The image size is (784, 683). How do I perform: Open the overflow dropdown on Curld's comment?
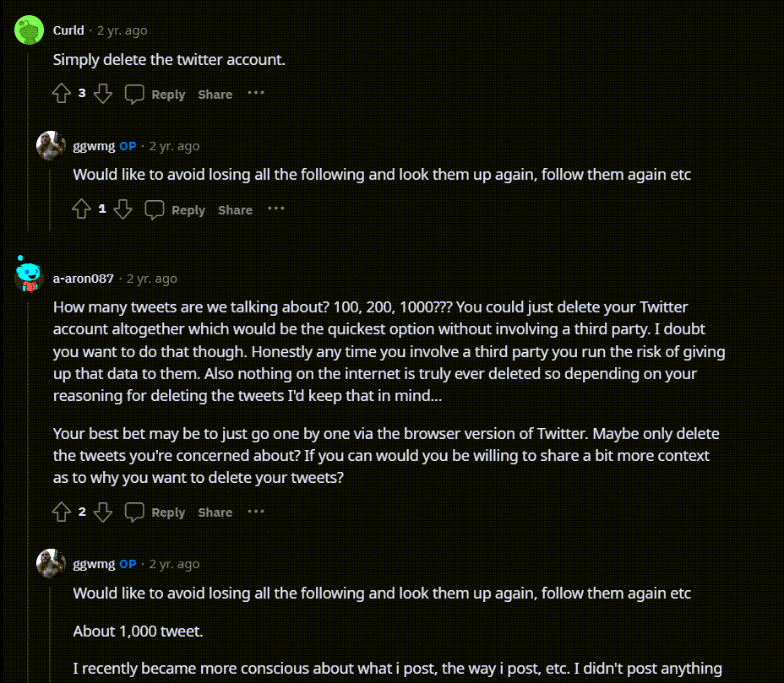256,94
